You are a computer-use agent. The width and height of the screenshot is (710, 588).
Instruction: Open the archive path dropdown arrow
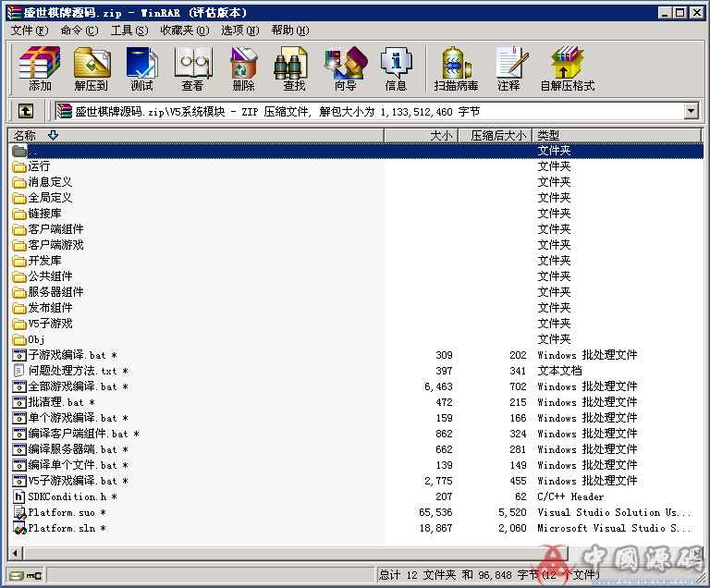[691, 111]
